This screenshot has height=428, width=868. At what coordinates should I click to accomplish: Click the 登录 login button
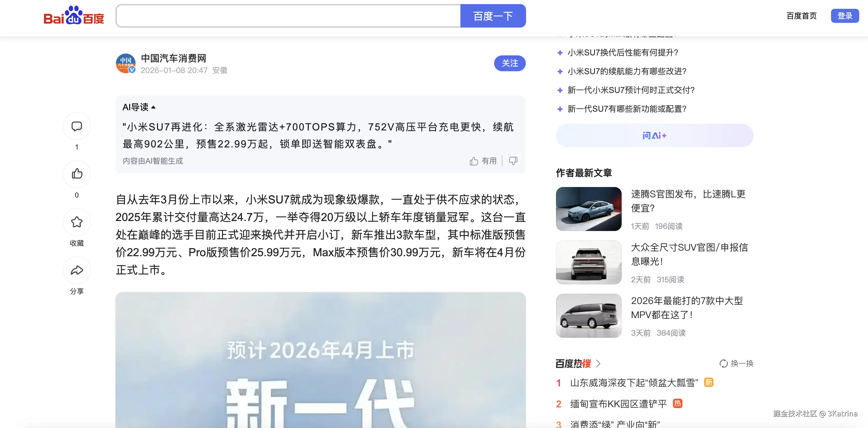845,16
